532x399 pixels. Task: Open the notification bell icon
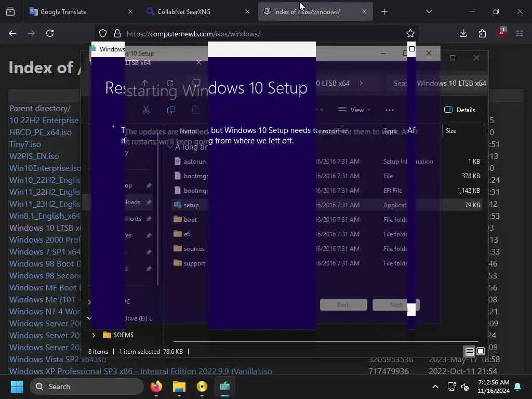click(518, 387)
